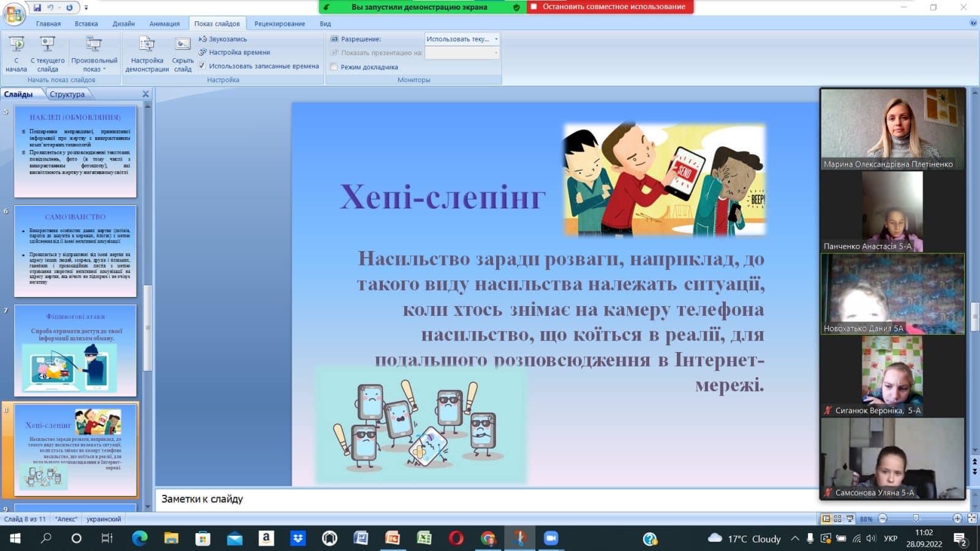Click the УКР keyboard language indicator
Image resolution: width=980 pixels, height=551 pixels.
coord(891,539)
